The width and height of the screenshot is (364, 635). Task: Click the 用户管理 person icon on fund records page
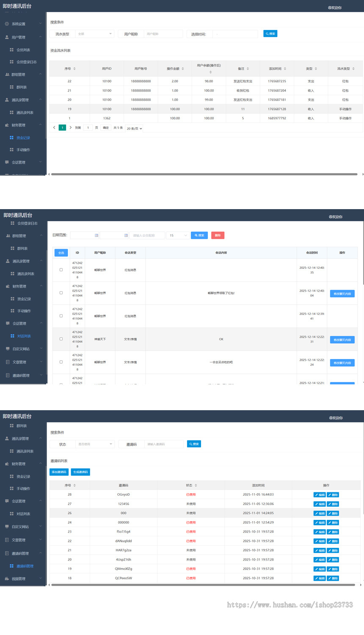tap(7, 37)
